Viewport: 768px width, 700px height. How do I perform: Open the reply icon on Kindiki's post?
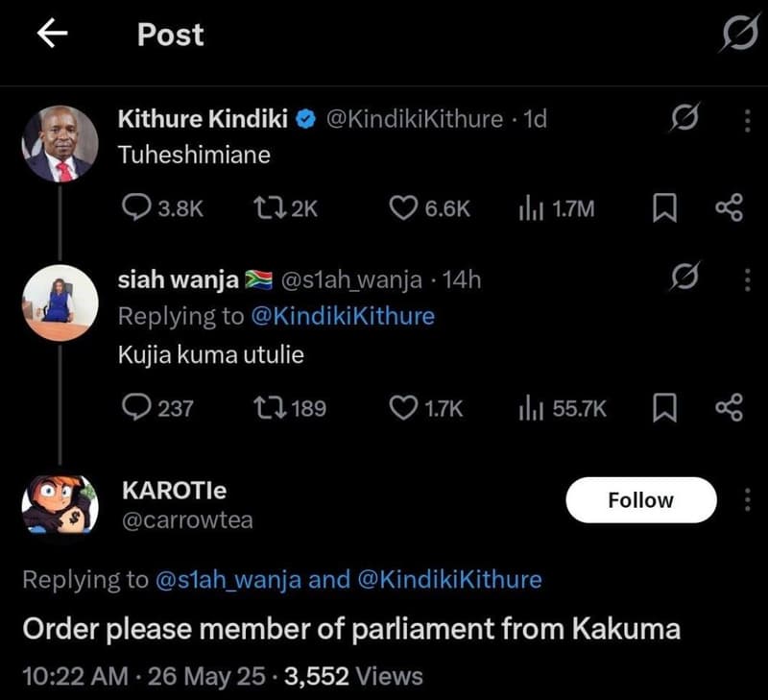[132, 207]
